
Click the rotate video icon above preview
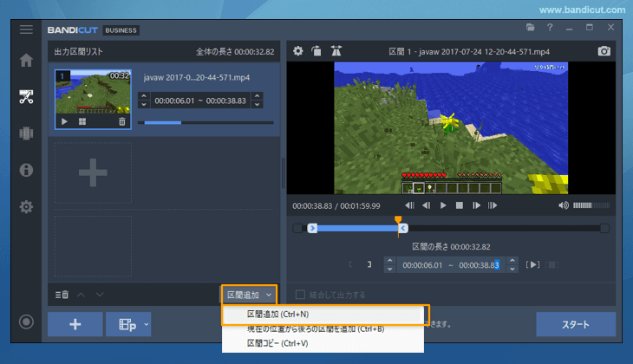pos(316,51)
